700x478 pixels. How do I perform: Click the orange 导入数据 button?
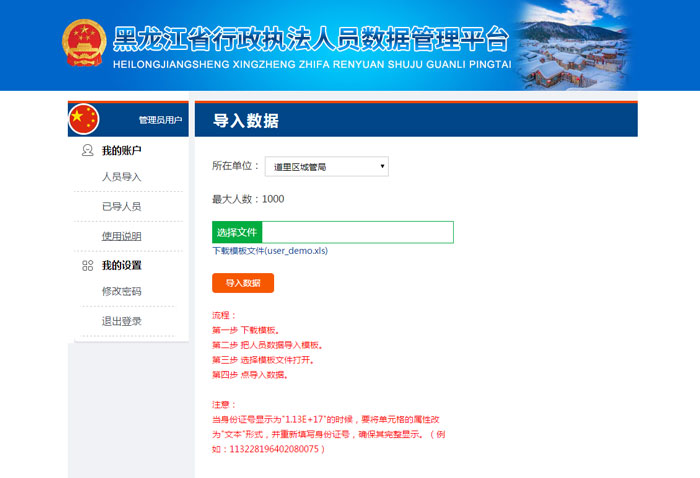243,283
